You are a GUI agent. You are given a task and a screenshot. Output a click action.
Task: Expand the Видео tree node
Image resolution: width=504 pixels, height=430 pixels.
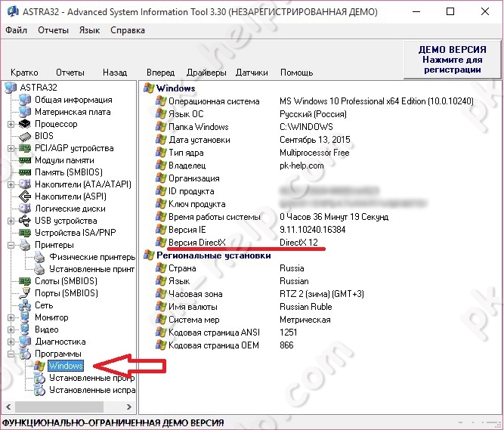coord(11,329)
